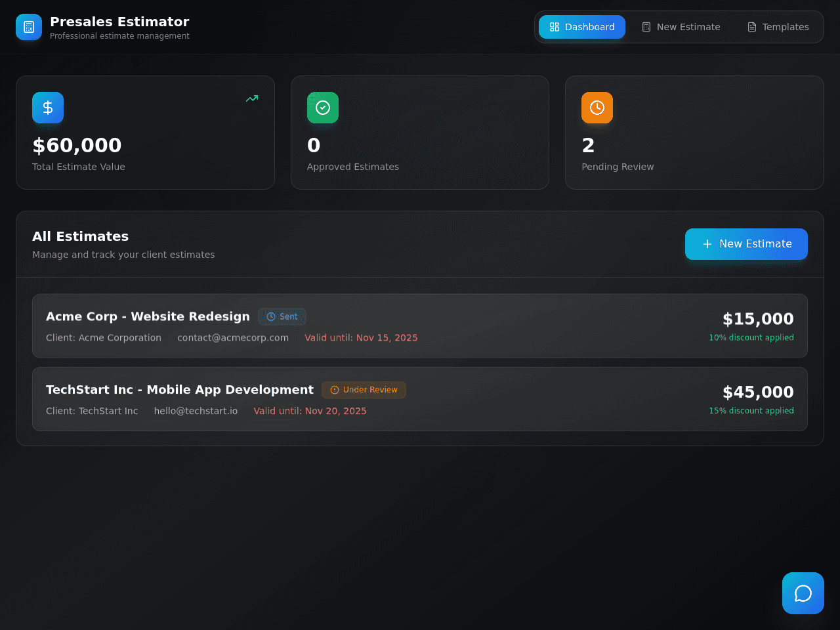Open the Acme Corp - Website Redesign estimate
The image size is (840, 630).
(x=420, y=326)
